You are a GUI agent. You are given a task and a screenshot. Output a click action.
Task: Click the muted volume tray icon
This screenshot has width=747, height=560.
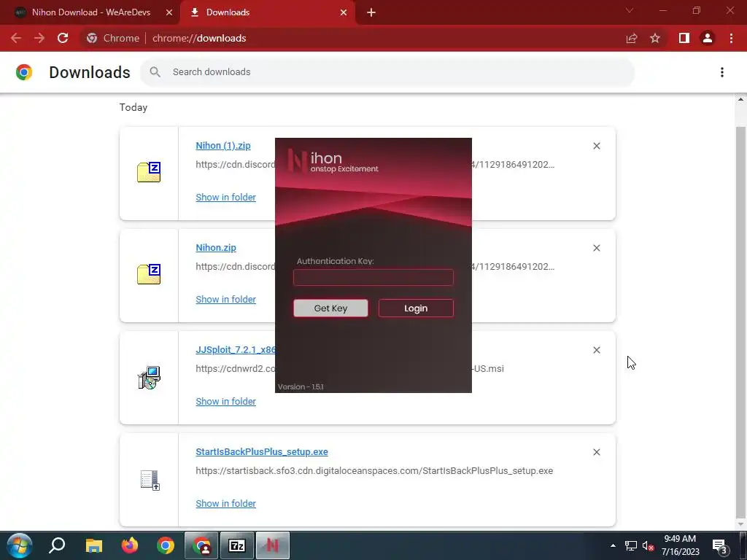[x=648, y=545]
